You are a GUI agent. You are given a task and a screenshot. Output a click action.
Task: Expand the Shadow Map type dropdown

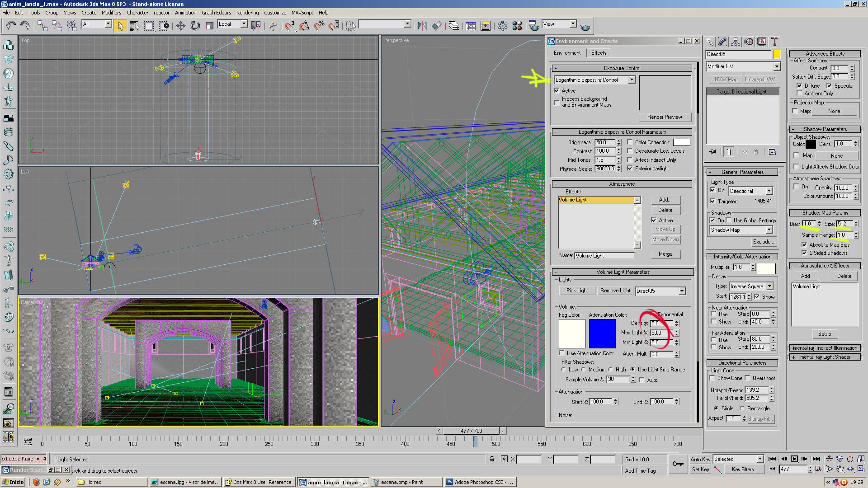tap(769, 230)
